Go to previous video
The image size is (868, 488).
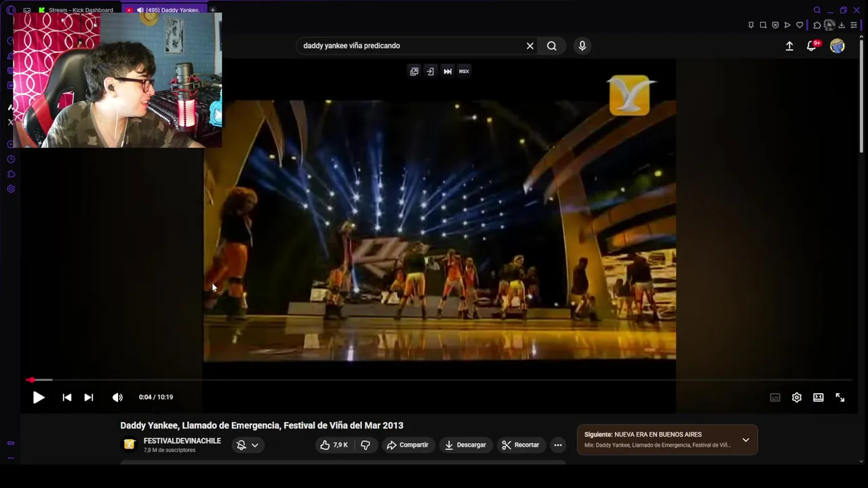[x=66, y=397]
